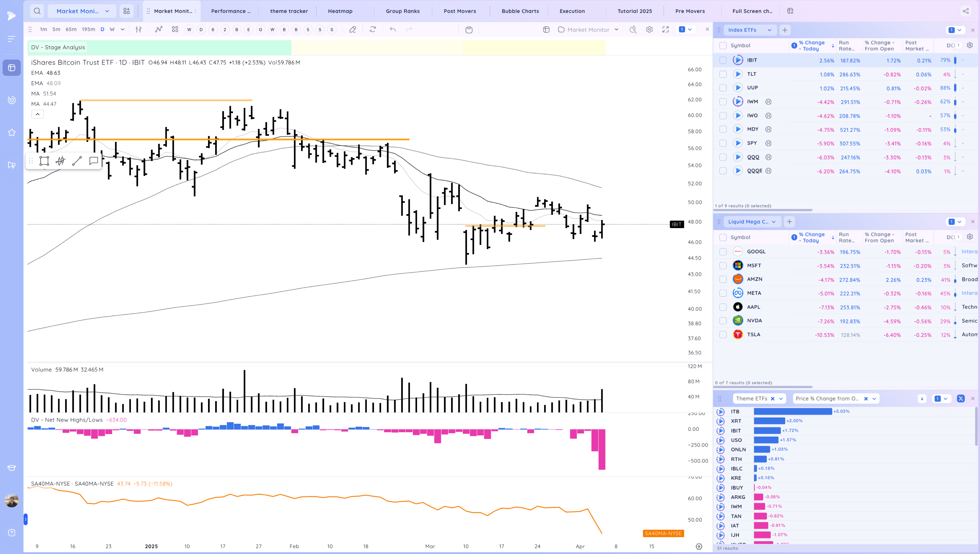The height and width of the screenshot is (554, 980).
Task: Add a new list beside Liquid Mega Cap
Action: point(789,222)
